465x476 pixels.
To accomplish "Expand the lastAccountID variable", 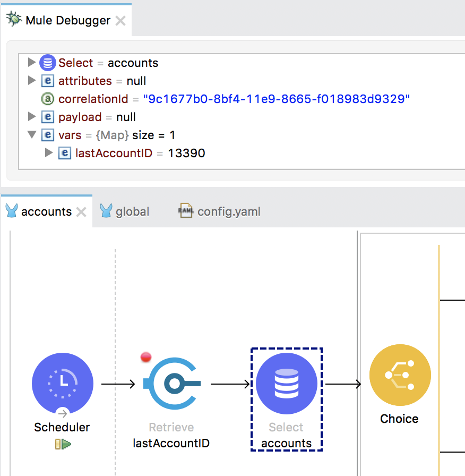I will point(48,152).
